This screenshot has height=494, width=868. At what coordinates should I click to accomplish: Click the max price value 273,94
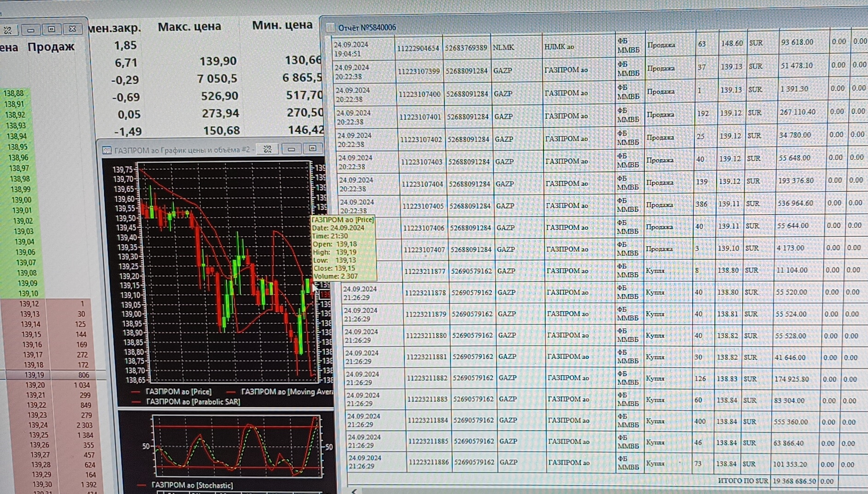pyautogui.click(x=220, y=113)
